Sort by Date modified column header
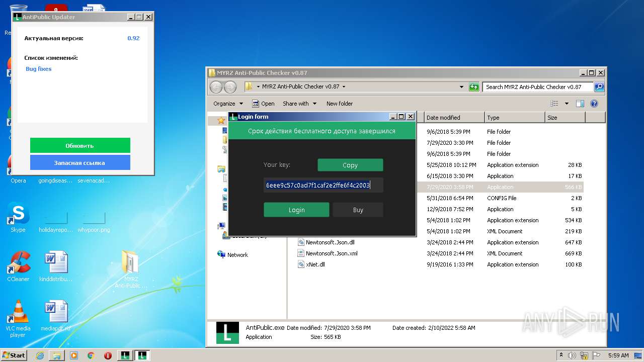Image resolution: width=644 pixels, height=362 pixels. [454, 118]
